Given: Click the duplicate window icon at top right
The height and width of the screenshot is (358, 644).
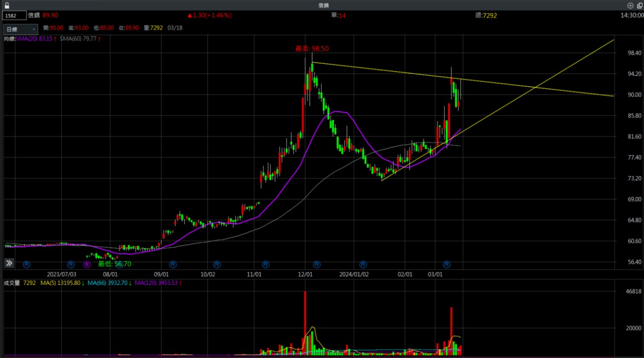Looking at the screenshot, I should [639, 5].
